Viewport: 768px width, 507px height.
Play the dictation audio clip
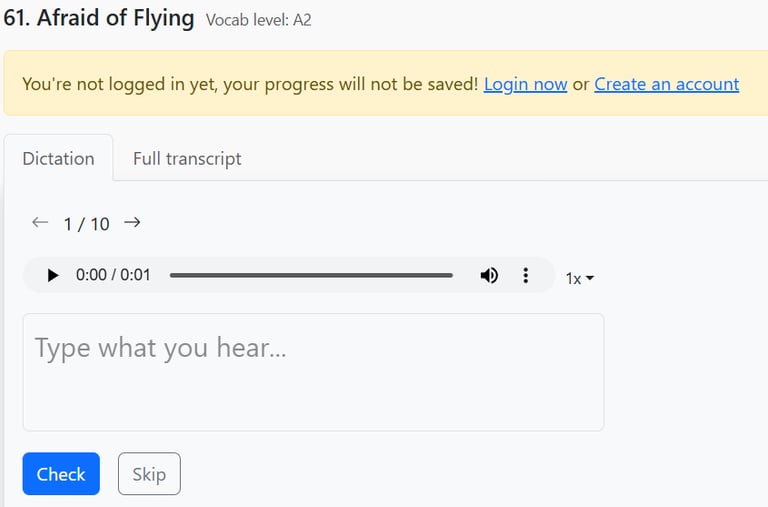coord(53,275)
